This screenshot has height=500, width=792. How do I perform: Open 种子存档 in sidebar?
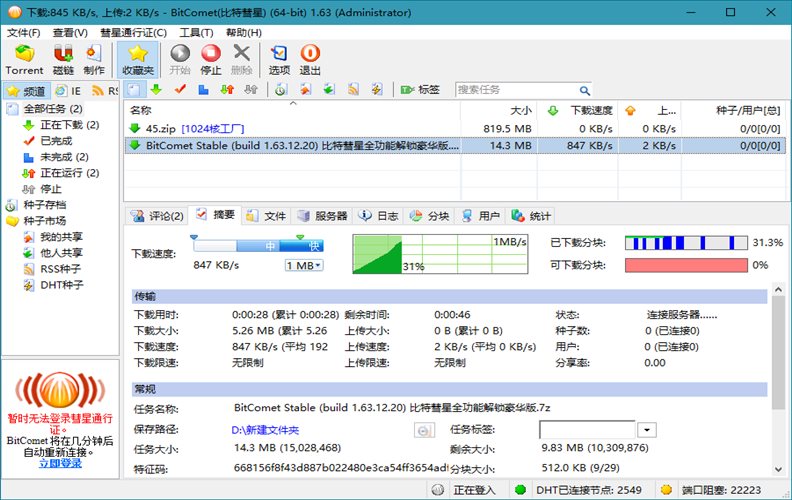tap(44, 205)
